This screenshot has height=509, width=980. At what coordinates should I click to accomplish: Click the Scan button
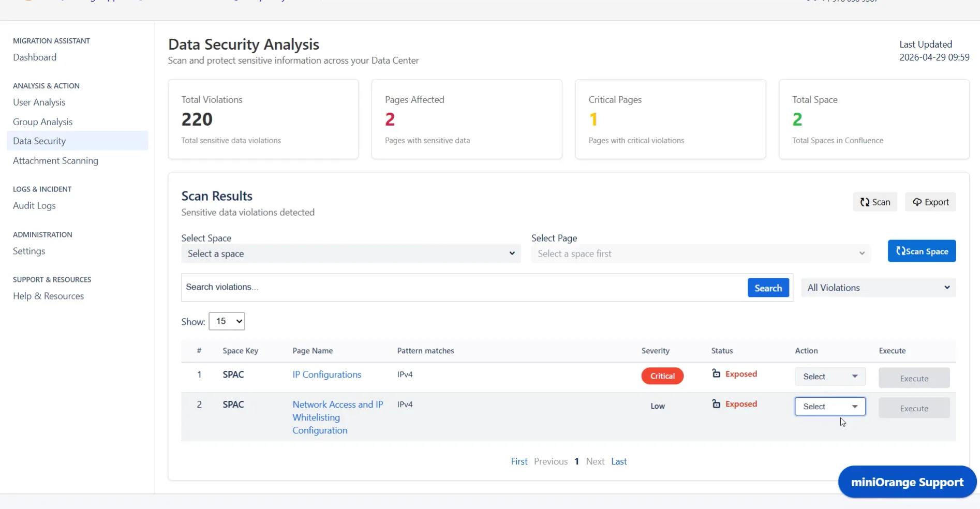click(x=875, y=202)
